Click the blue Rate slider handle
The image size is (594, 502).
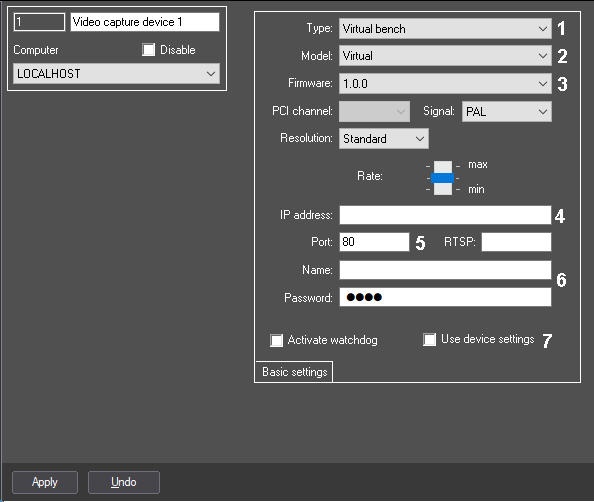[442, 178]
